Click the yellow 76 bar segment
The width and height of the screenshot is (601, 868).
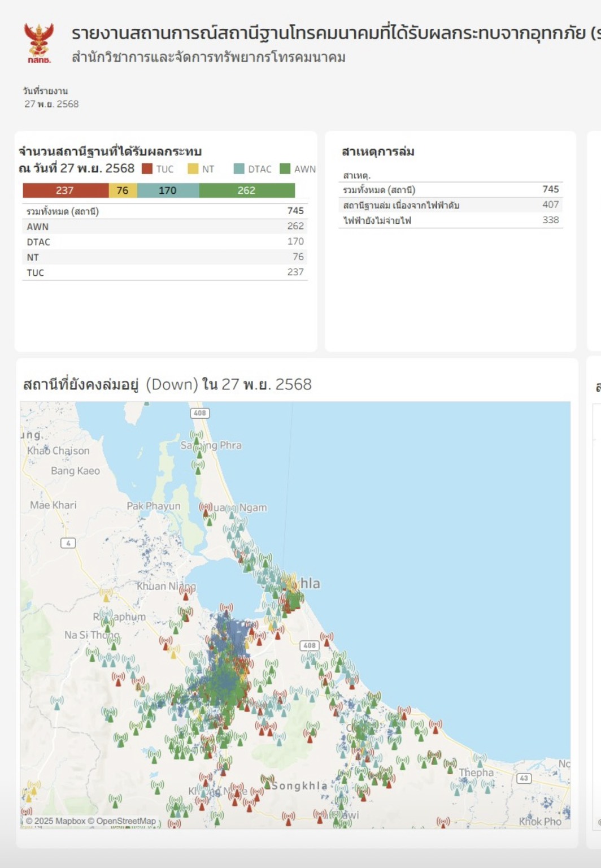123,190
